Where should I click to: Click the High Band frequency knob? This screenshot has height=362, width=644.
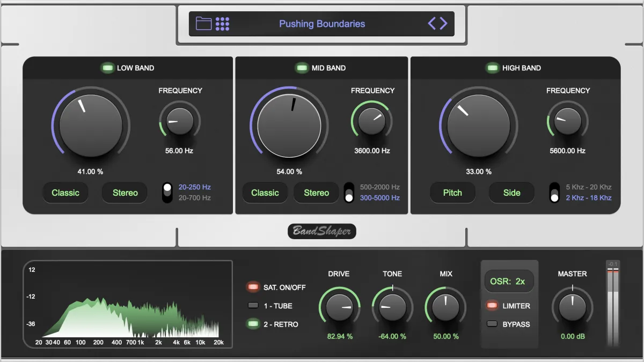[x=567, y=121]
